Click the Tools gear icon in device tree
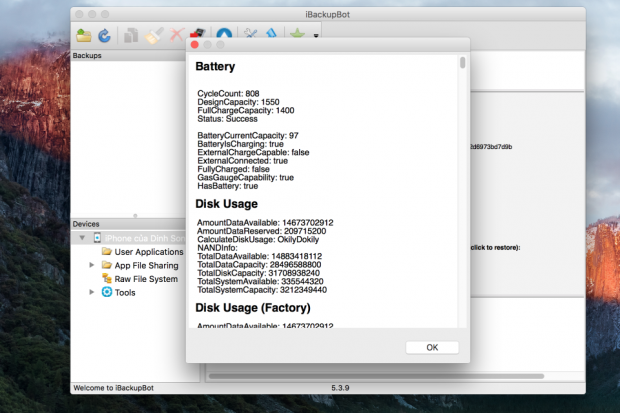Viewport: 620px width, 413px height. pos(107,292)
